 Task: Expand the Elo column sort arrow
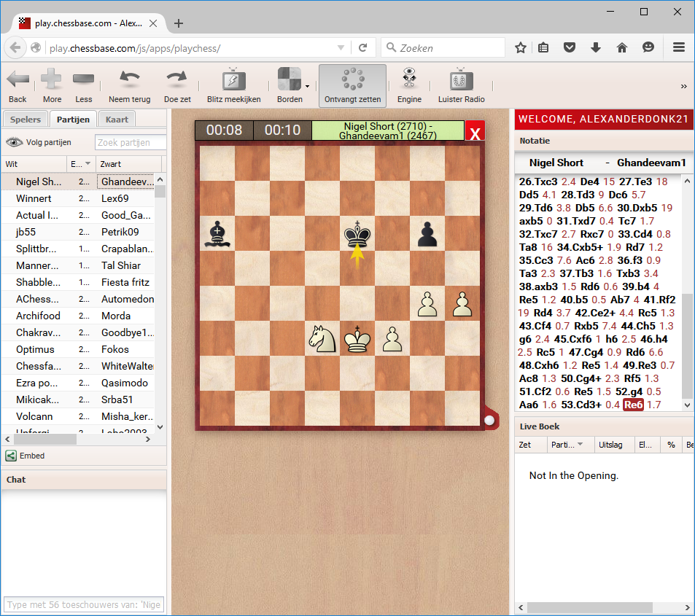tap(88, 163)
